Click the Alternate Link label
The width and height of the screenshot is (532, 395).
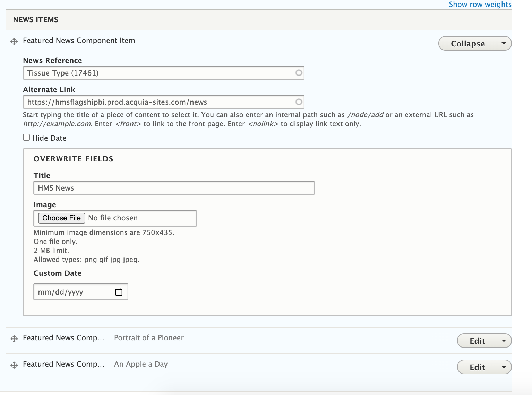click(x=49, y=90)
